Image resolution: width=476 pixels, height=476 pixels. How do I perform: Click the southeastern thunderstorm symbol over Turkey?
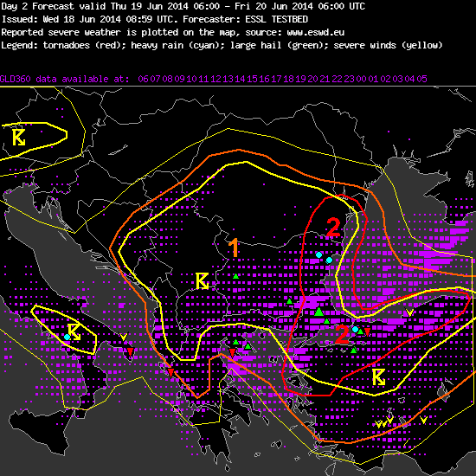coord(378,377)
